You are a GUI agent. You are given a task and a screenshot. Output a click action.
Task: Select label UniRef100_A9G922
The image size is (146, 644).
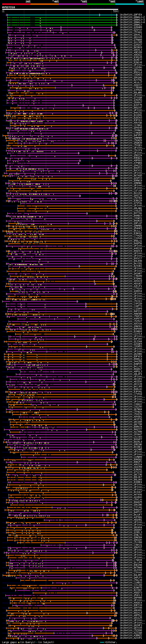click(131, 55)
